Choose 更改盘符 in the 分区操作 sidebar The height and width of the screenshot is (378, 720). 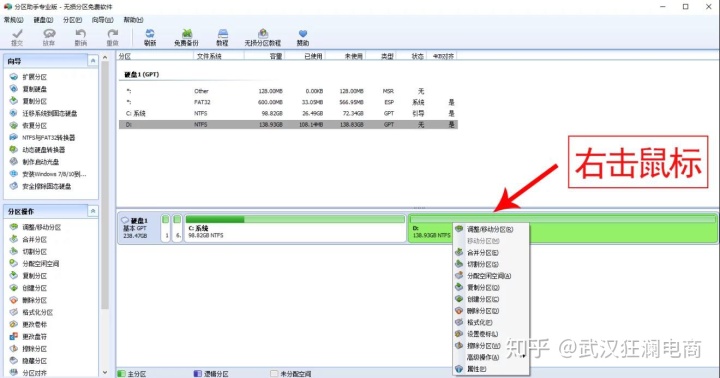(28, 337)
